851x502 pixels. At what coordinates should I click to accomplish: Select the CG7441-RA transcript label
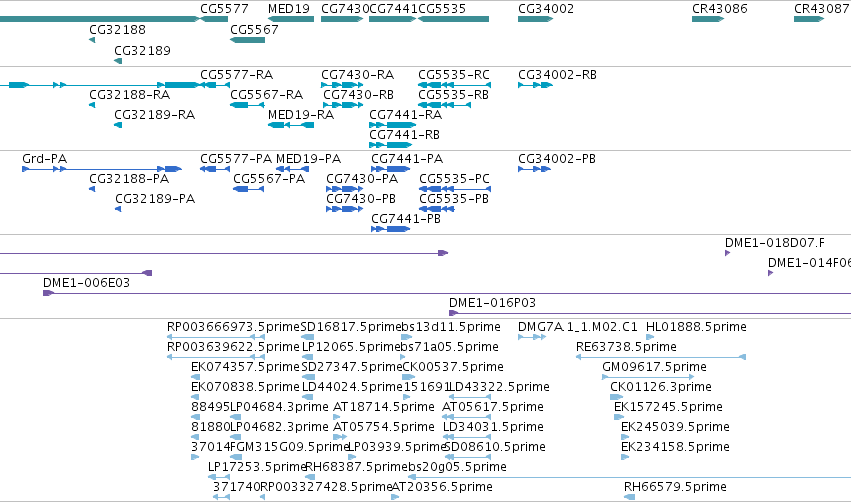pyautogui.click(x=405, y=115)
